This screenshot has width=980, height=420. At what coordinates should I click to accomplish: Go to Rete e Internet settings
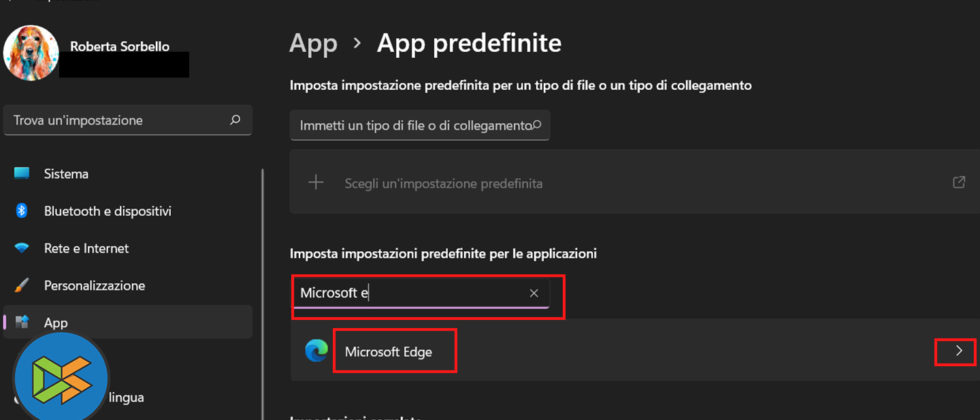86,248
